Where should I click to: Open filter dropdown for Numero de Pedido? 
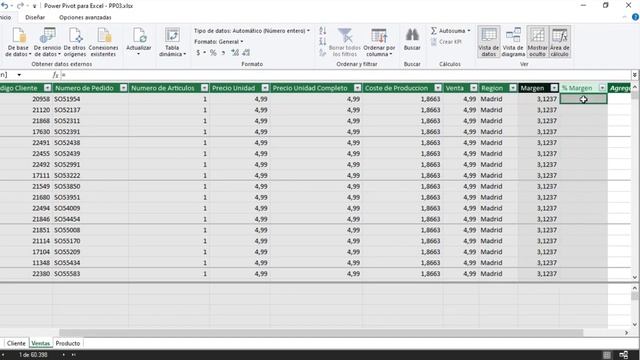pos(123,88)
